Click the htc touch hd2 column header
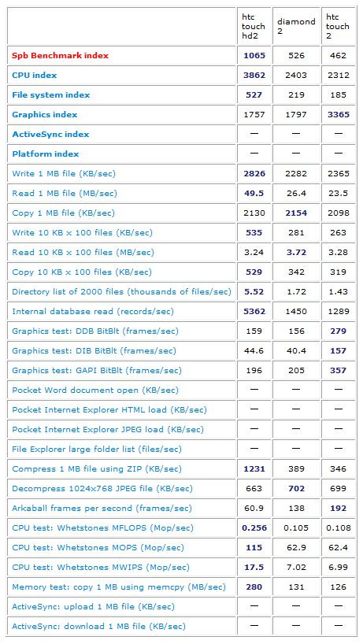The width and height of the screenshot is (363, 644). pos(254,26)
